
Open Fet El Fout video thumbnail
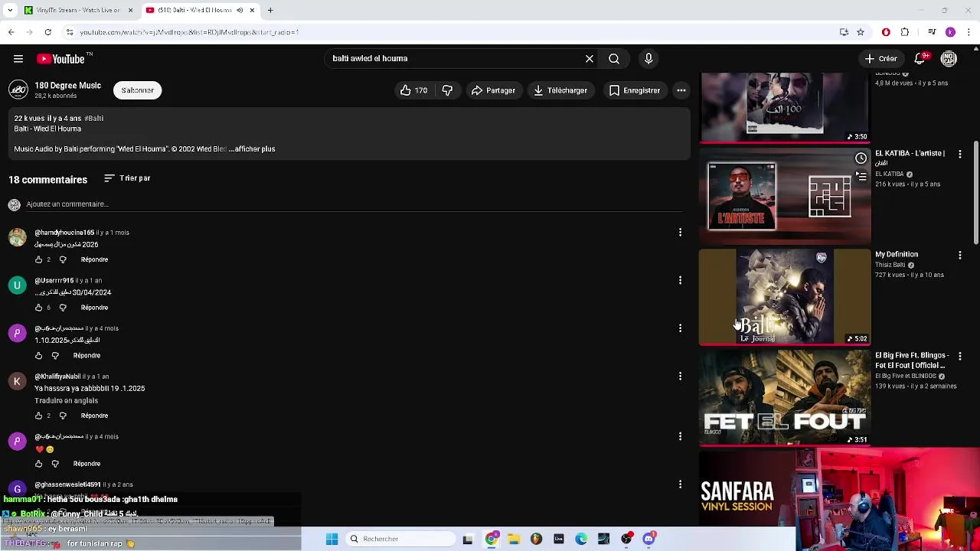coord(785,398)
